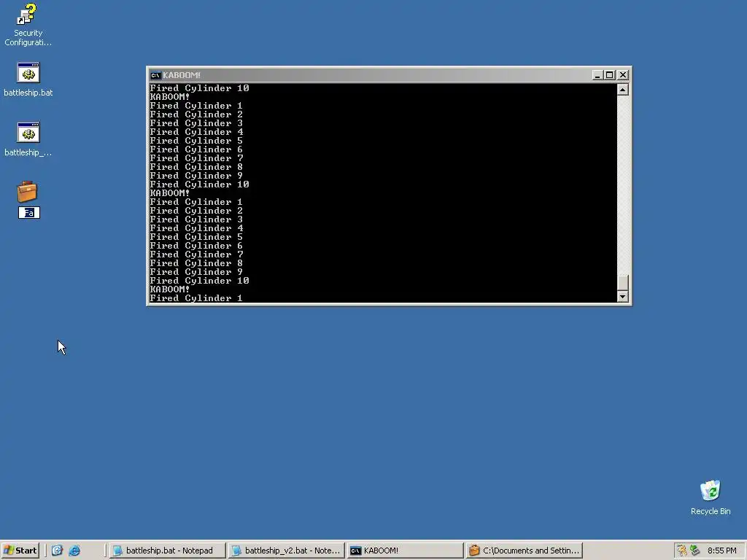Click the KABOOM! console system menu icon

pyautogui.click(x=155, y=75)
